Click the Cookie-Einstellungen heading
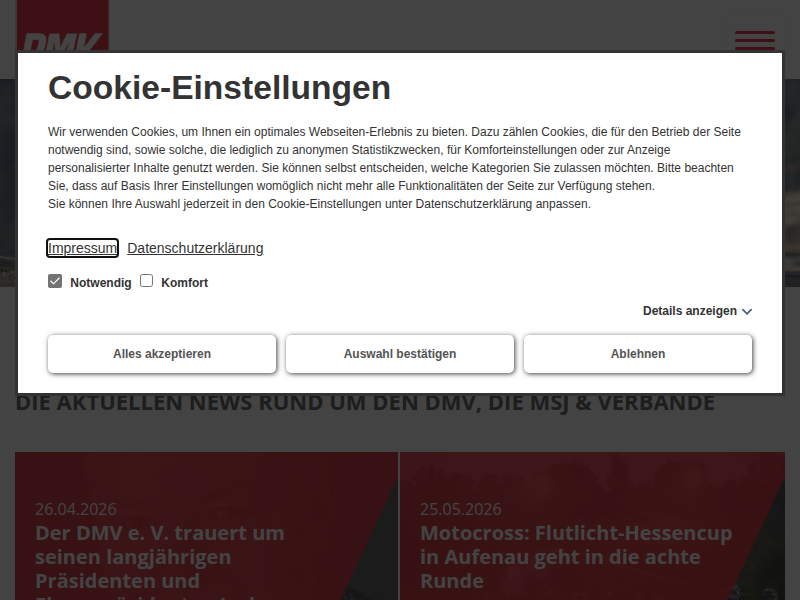Image resolution: width=800 pixels, height=600 pixels. pos(219,88)
